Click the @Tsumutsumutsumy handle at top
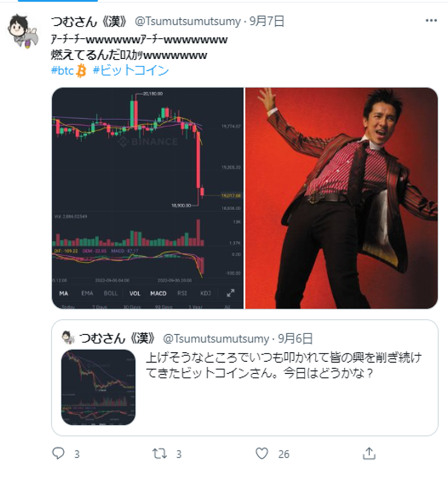The height and width of the screenshot is (478, 448). [188, 21]
